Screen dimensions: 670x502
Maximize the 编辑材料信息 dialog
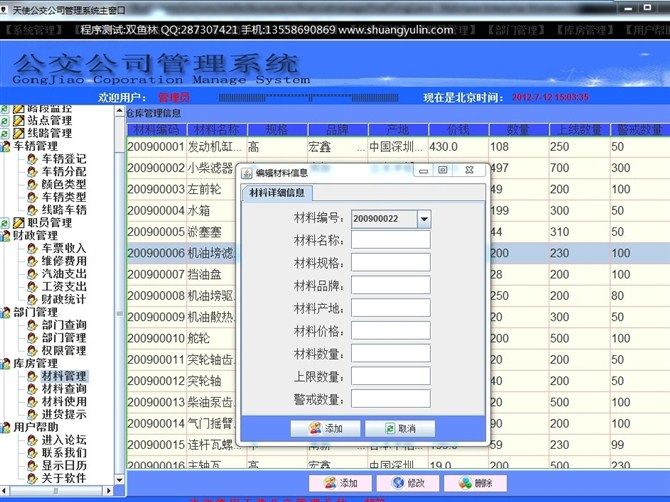point(443,170)
